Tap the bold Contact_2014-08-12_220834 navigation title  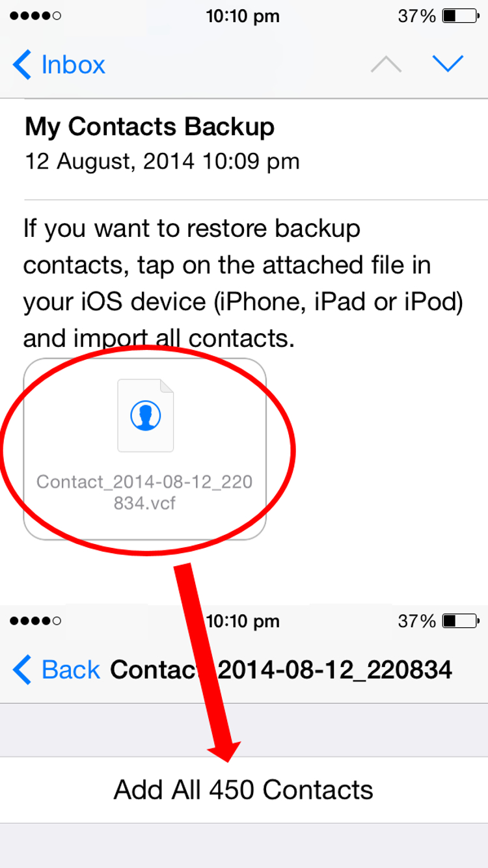tap(281, 670)
